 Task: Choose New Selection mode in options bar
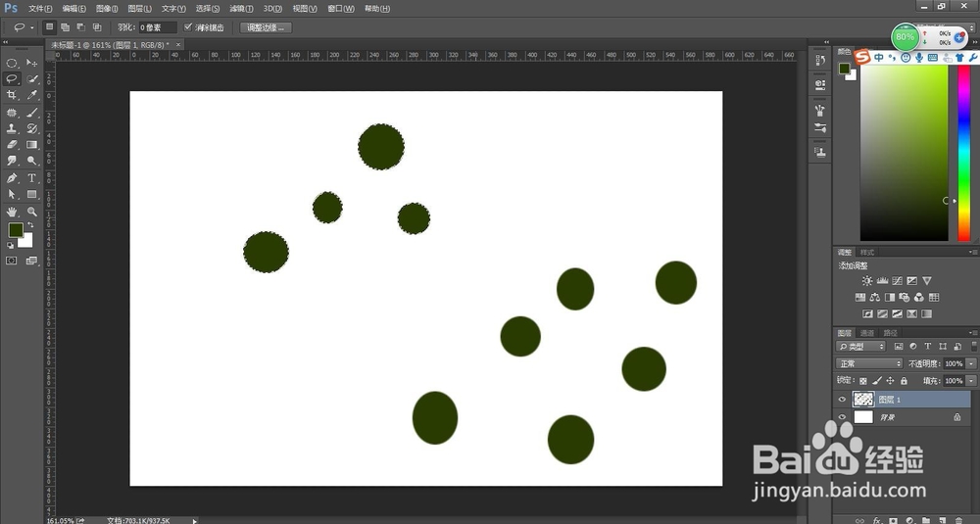[49, 27]
